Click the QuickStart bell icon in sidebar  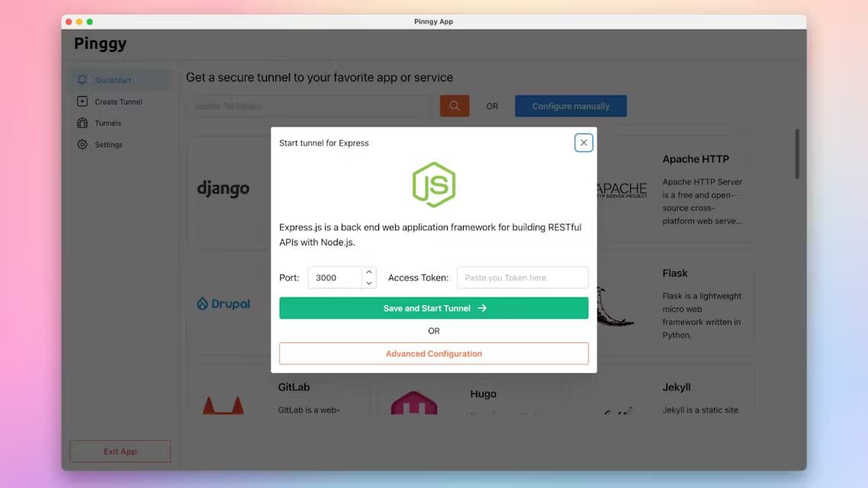point(82,79)
